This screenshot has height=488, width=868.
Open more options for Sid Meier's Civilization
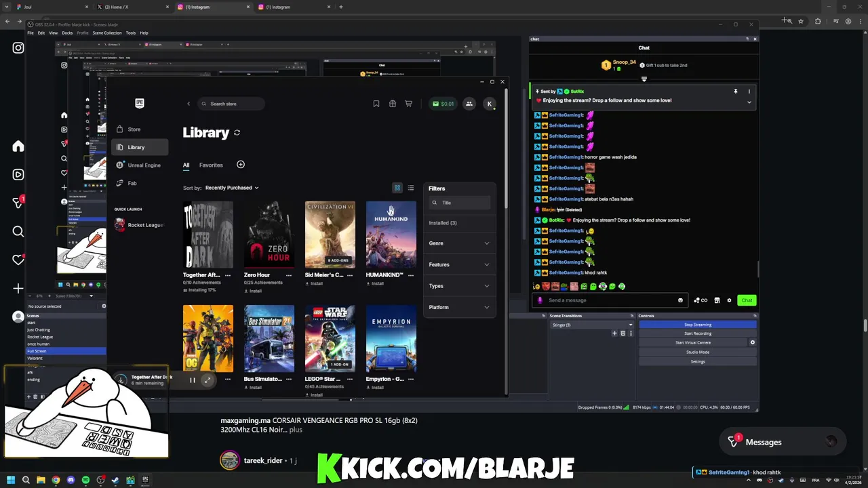350,275
